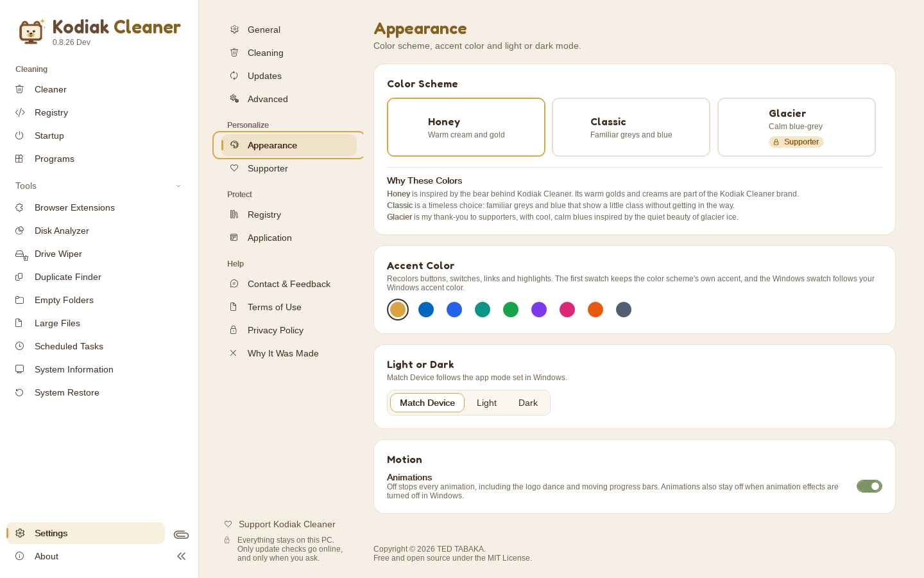Click the System Restore icon
The width and height of the screenshot is (924, 578).
click(19, 392)
